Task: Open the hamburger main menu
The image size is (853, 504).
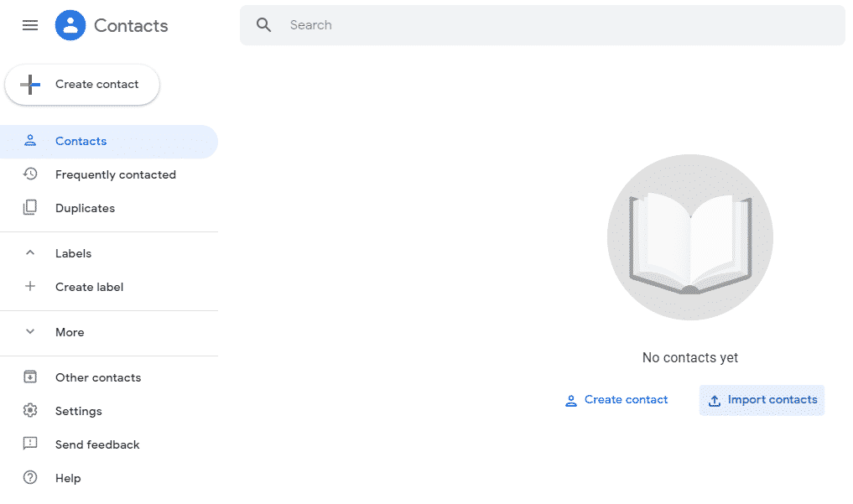Action: (30, 25)
